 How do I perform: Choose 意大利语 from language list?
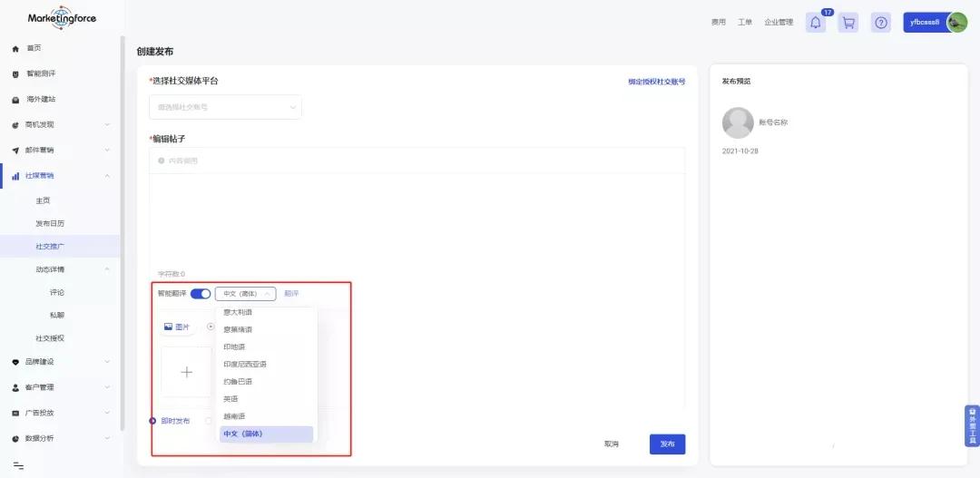pyautogui.click(x=266, y=312)
